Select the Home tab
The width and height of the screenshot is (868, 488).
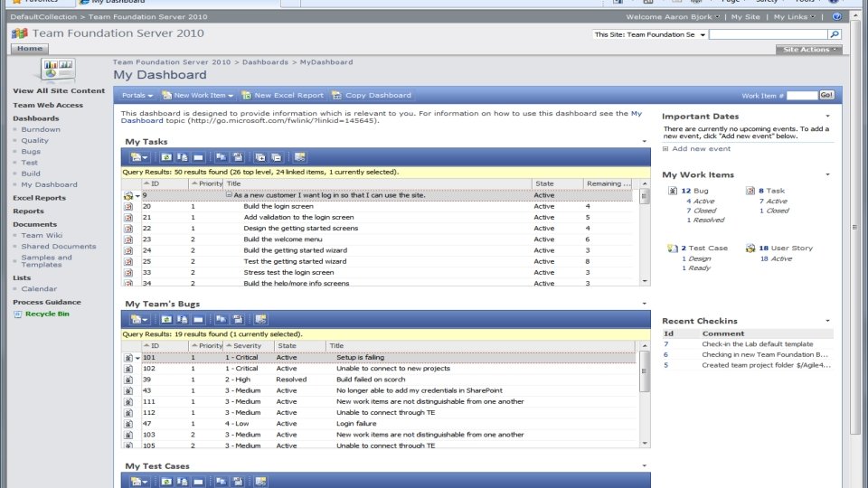29,49
